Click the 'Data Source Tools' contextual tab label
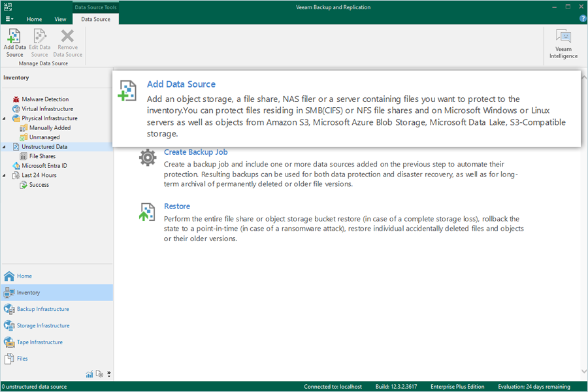Image resolution: width=588 pixels, height=392 pixels. [95, 7]
